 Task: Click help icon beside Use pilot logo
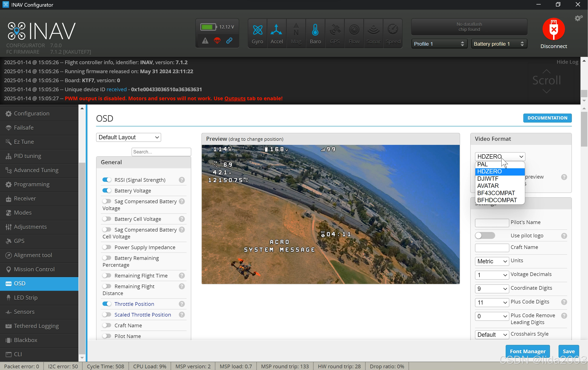point(564,236)
